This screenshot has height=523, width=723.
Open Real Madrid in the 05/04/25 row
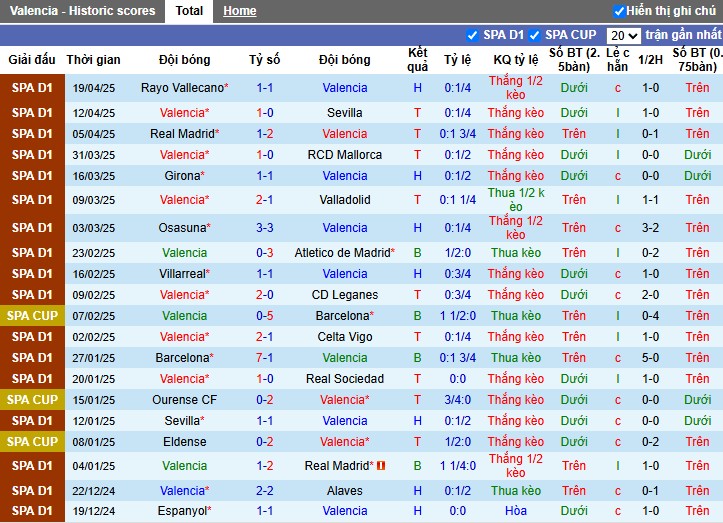(x=184, y=134)
